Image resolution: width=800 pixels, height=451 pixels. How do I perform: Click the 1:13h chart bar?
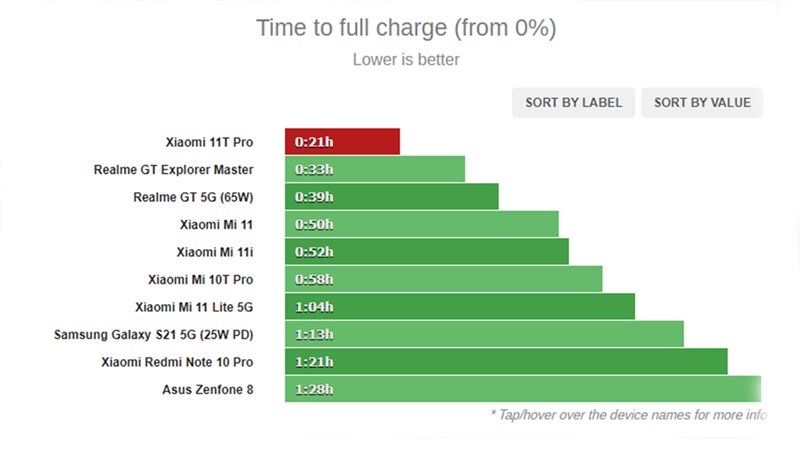tap(483, 334)
